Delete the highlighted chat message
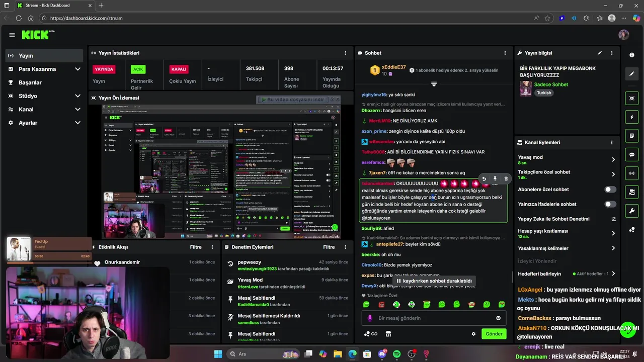The width and height of the screenshot is (644, 362). point(506,178)
